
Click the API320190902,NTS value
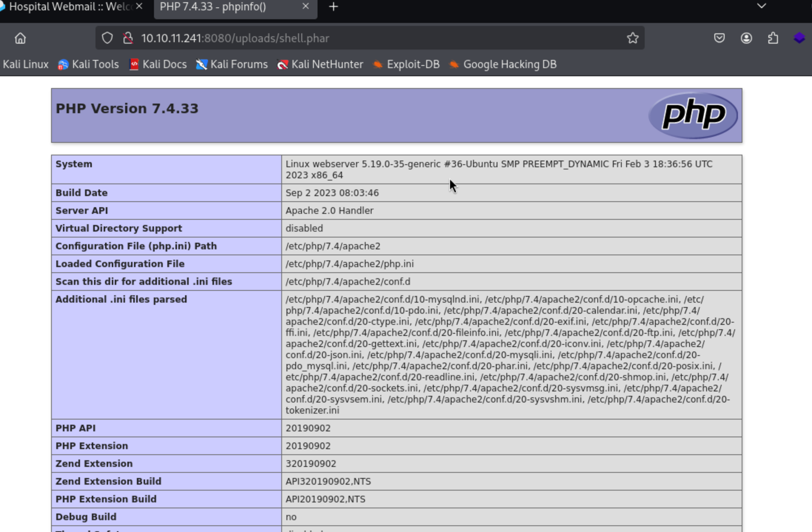328,481
